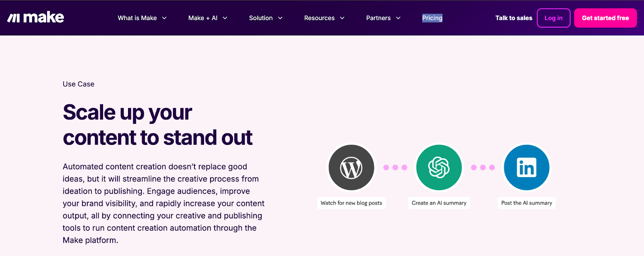Viewport: 644px width, 256px height.
Task: Click the Post the AI summary label
Action: (526, 203)
